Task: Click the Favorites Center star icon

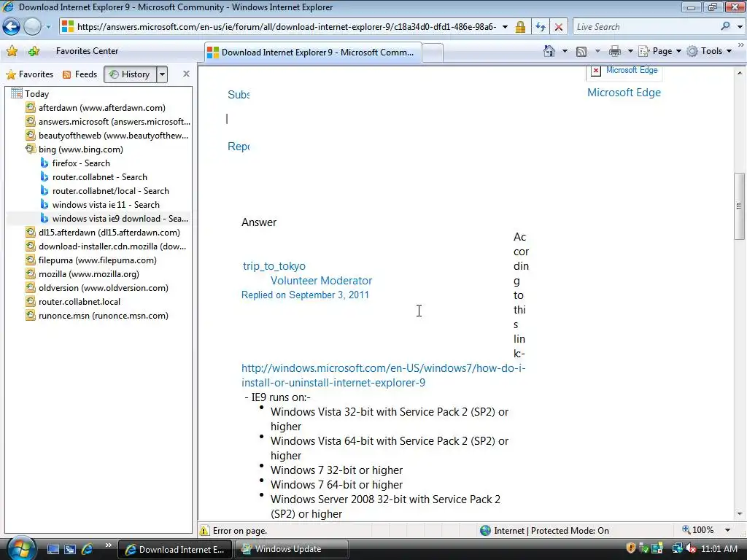Action: point(12,51)
